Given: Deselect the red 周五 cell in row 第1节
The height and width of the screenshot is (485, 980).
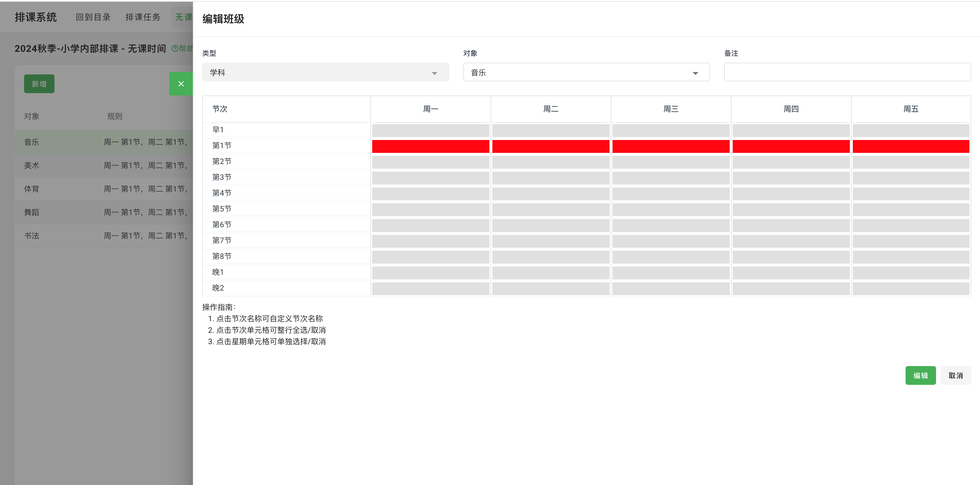Looking at the screenshot, I should tap(910, 146).
